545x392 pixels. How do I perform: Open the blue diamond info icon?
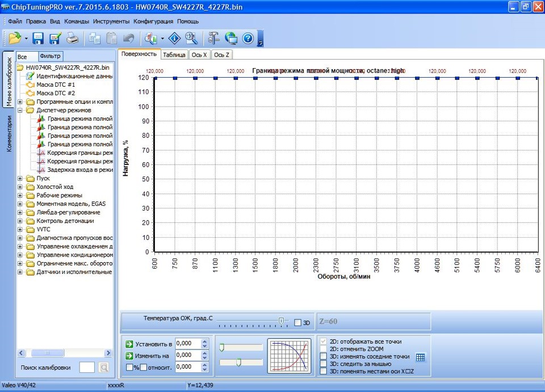pyautogui.click(x=174, y=38)
